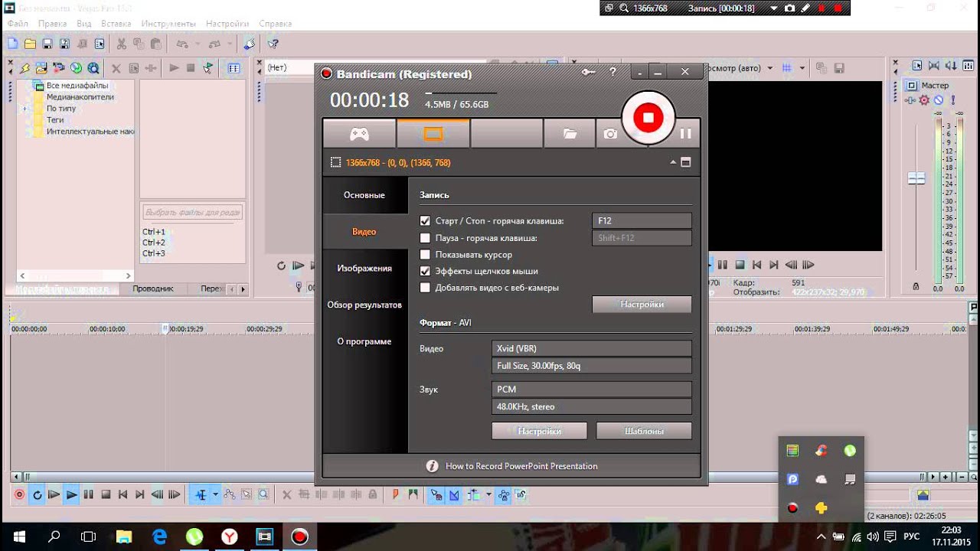Image resolution: width=980 pixels, height=551 pixels.
Task: Click the Windows Start button
Action: pyautogui.click(x=18, y=536)
